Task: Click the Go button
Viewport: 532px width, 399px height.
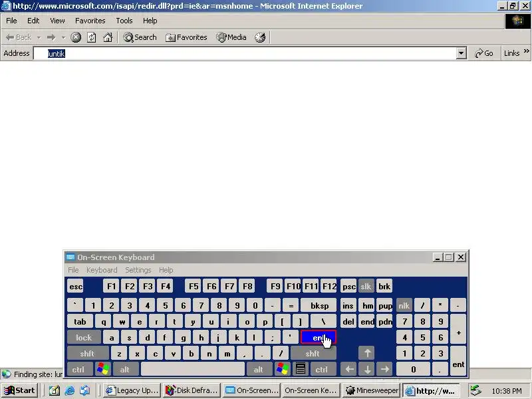Action: [x=484, y=53]
